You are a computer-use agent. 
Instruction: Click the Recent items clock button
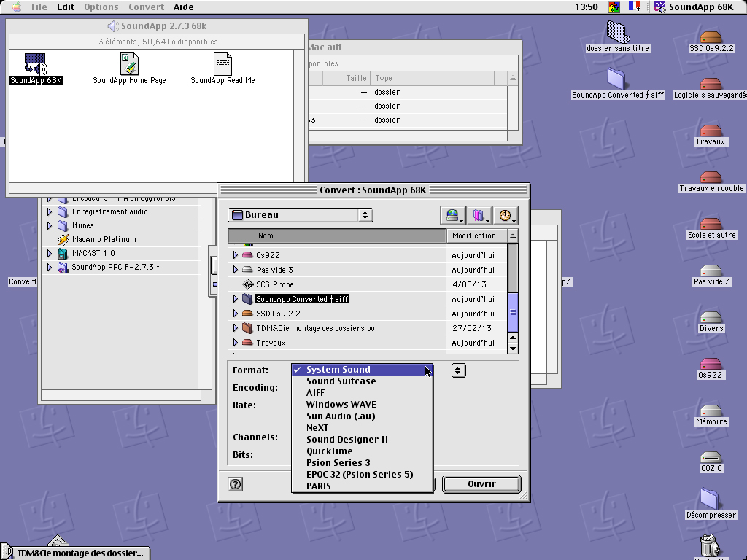(506, 215)
